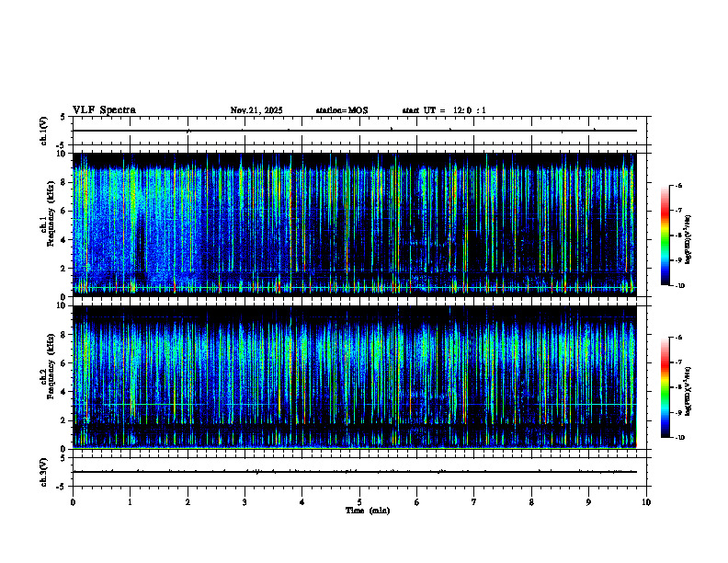Click the ch.2 spectrogram colour scale bar

[665, 387]
